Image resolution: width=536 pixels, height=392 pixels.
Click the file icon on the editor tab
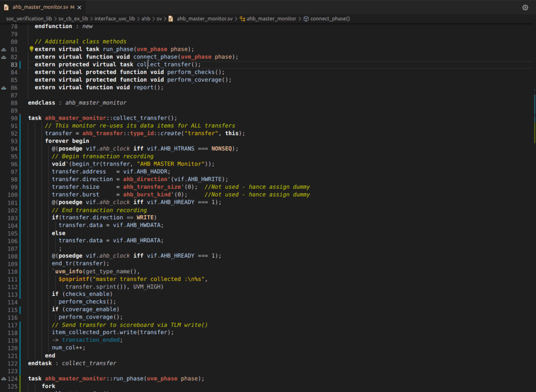6,7
